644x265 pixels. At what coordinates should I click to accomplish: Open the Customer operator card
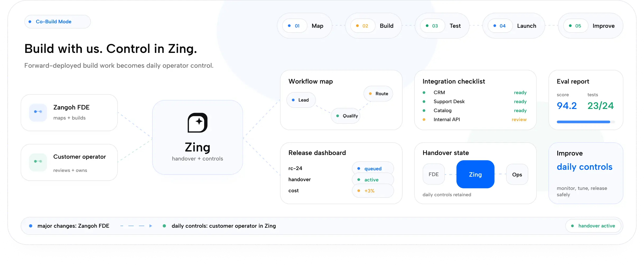tap(69, 162)
